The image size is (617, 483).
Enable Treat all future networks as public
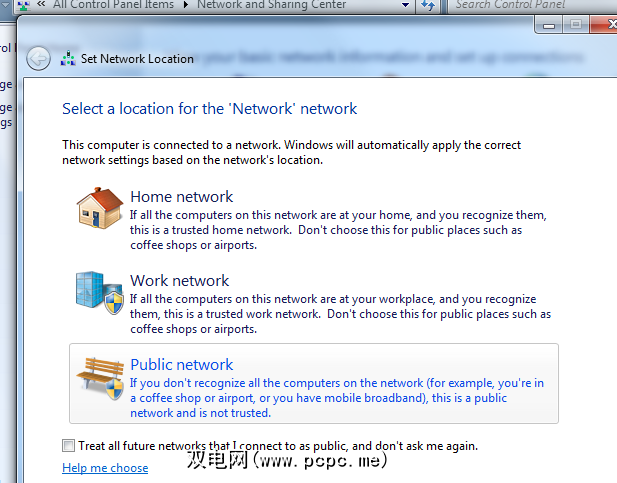pyautogui.click(x=68, y=446)
